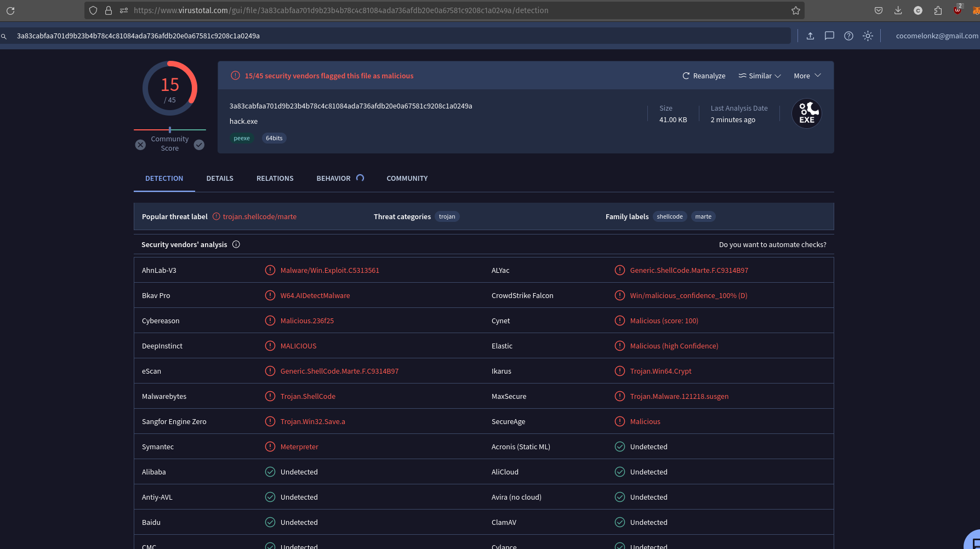
Task: Reload the page with the browser refresh icon
Action: 10,10
